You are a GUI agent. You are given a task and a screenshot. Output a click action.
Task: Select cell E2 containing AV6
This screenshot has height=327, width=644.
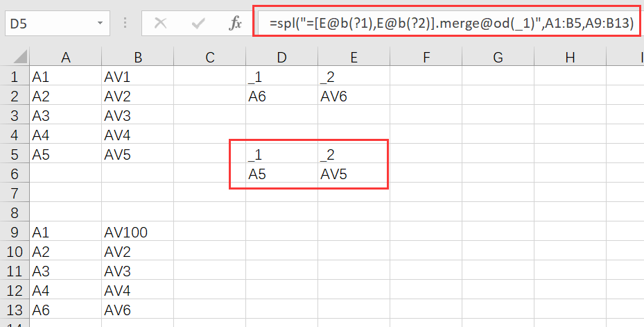(x=354, y=96)
